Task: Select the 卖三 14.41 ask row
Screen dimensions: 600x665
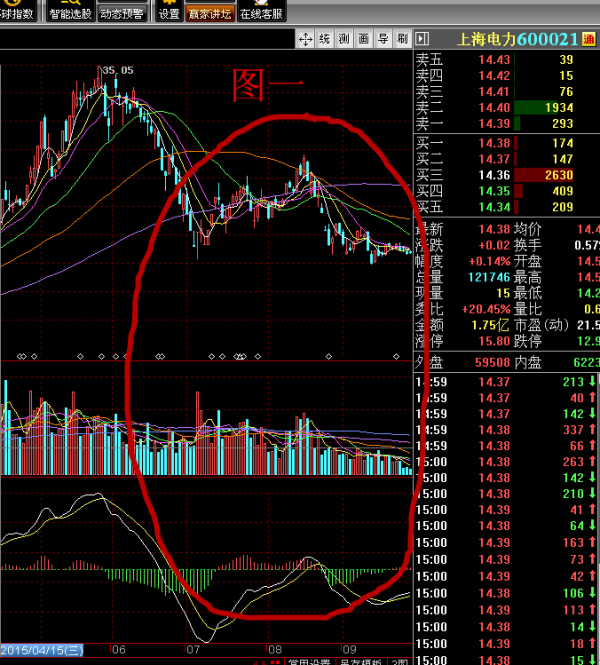Action: tap(506, 92)
